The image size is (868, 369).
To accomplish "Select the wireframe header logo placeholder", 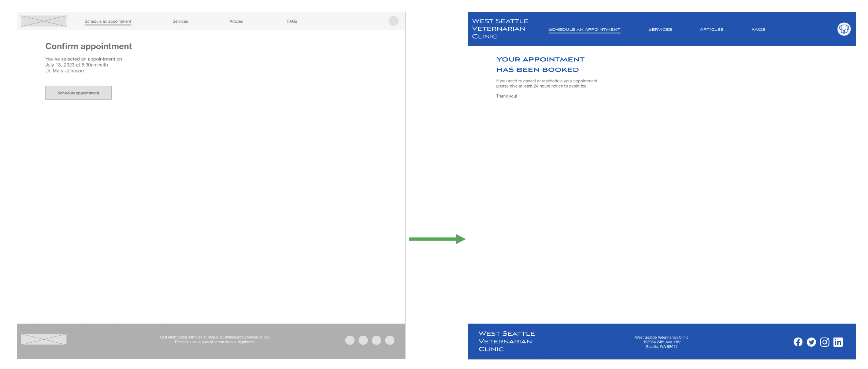I will click(x=44, y=21).
